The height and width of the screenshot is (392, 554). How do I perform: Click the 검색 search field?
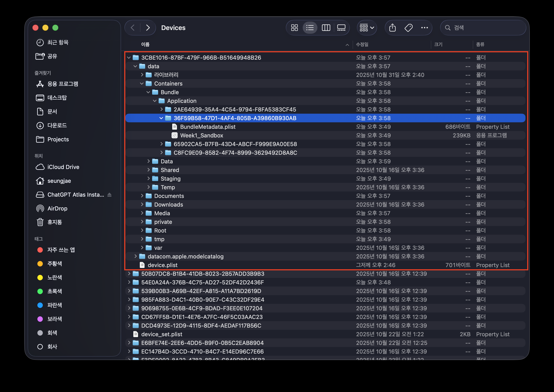pyautogui.click(x=485, y=28)
